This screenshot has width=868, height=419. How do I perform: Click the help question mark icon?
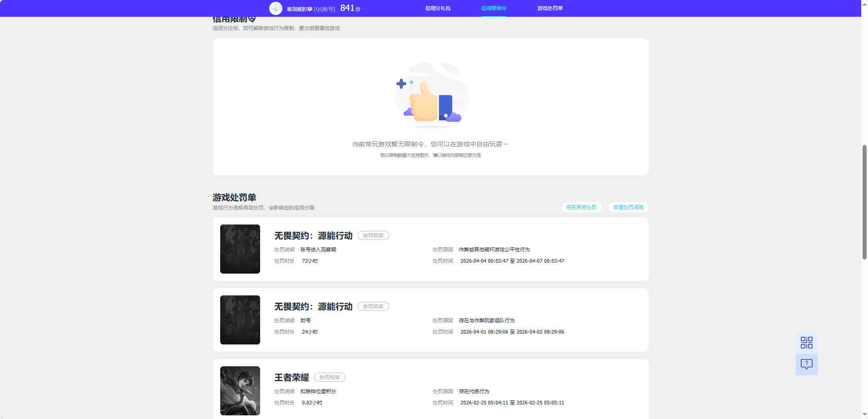point(806,364)
